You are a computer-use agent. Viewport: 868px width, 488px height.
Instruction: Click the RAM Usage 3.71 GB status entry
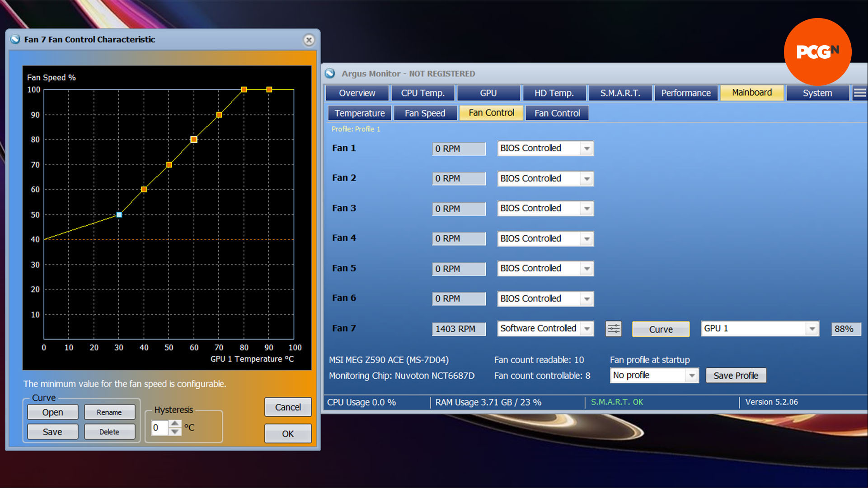[x=488, y=402]
